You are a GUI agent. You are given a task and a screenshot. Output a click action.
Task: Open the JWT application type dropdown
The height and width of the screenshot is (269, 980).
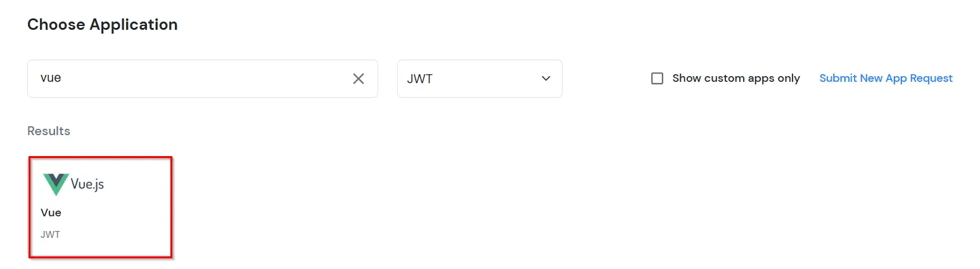(x=480, y=79)
